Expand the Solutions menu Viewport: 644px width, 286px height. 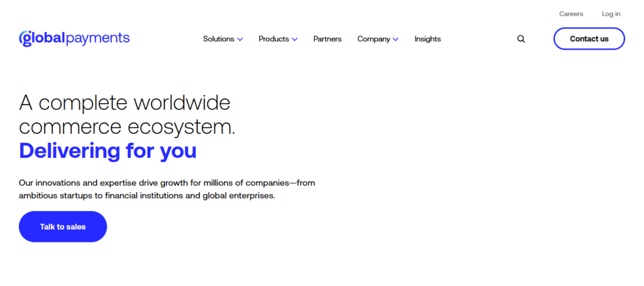pos(223,39)
